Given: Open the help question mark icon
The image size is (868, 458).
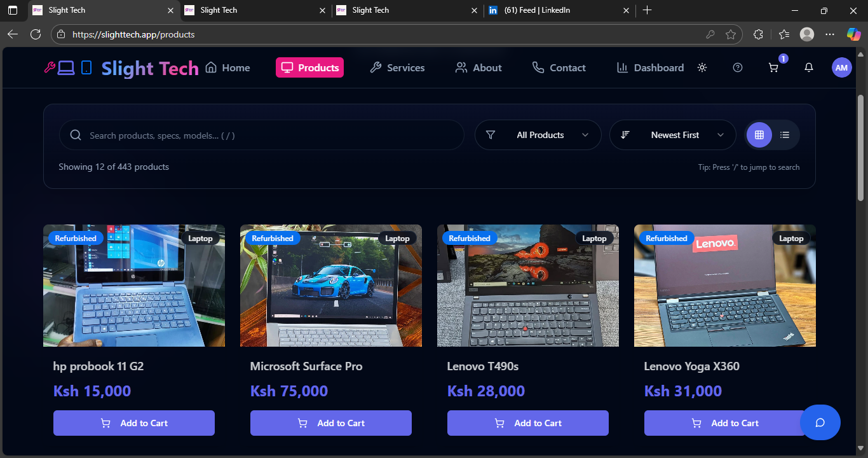Looking at the screenshot, I should pyautogui.click(x=738, y=67).
